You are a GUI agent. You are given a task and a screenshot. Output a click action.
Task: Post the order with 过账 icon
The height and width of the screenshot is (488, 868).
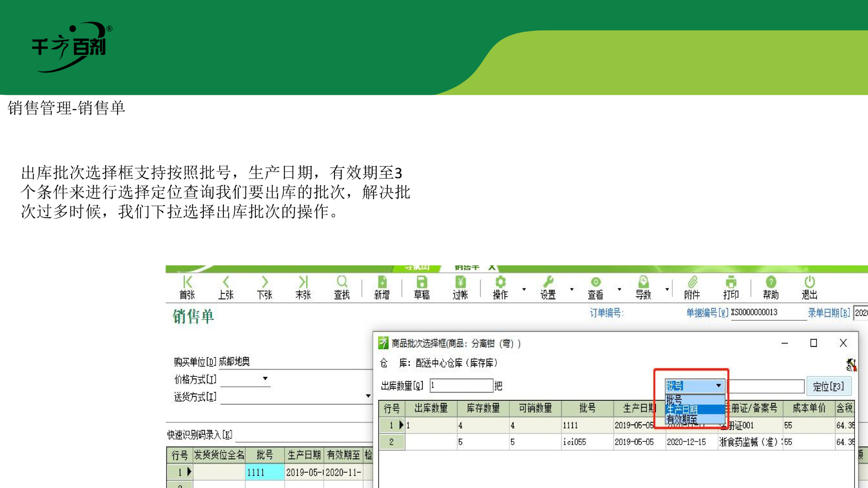click(x=460, y=287)
